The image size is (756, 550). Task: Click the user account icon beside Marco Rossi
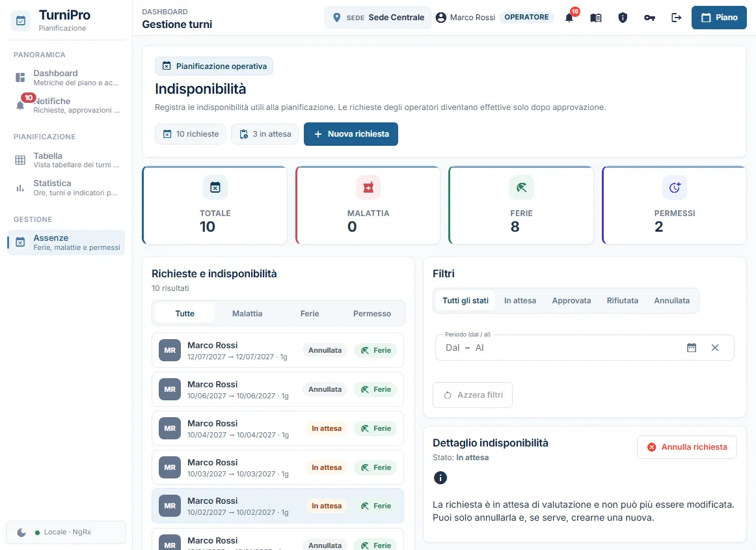(440, 18)
